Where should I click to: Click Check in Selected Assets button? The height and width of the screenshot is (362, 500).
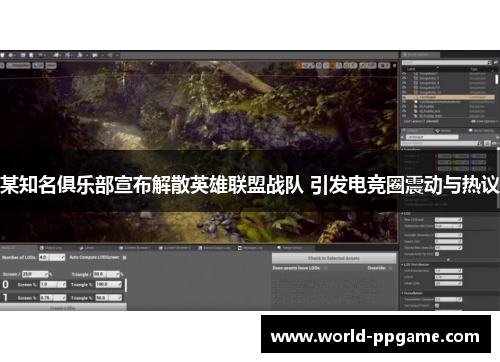(x=334, y=258)
